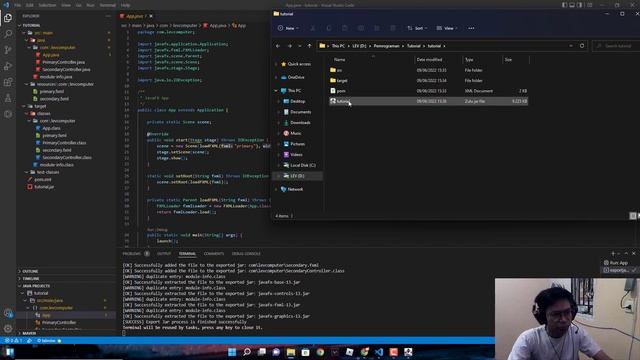
Task: Collapse the TUTORIAL root folder in Explorer
Action: (20, 25)
